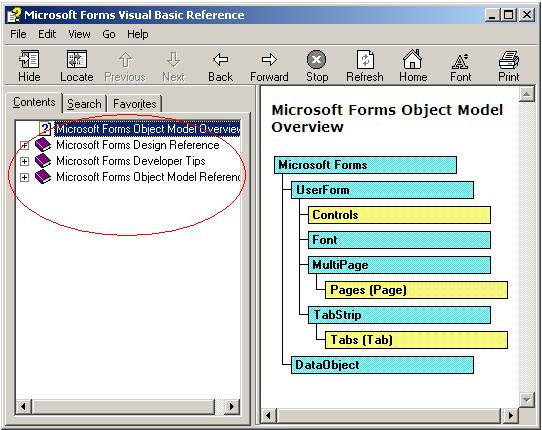Print the current help topic

pos(508,59)
